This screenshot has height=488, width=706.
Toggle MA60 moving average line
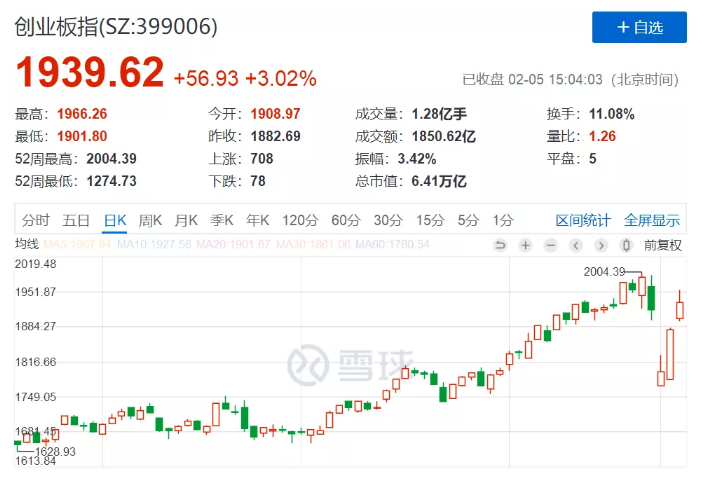392,244
